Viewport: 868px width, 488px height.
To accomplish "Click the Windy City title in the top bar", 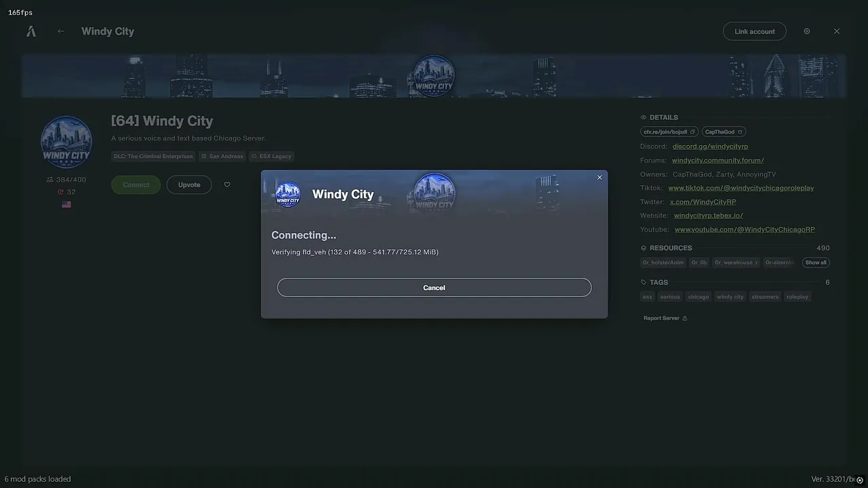I will tap(108, 31).
